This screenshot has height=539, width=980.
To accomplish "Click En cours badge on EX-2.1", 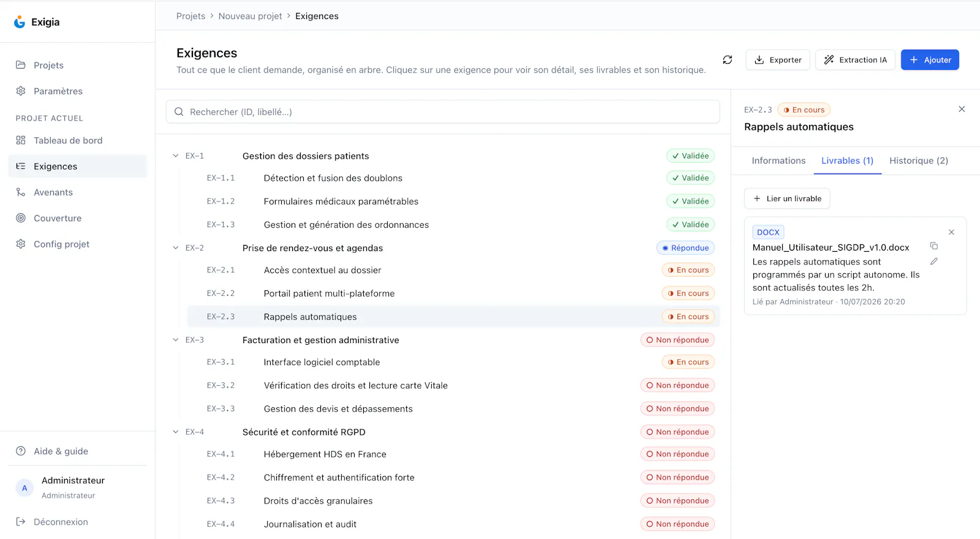I will 688,269.
